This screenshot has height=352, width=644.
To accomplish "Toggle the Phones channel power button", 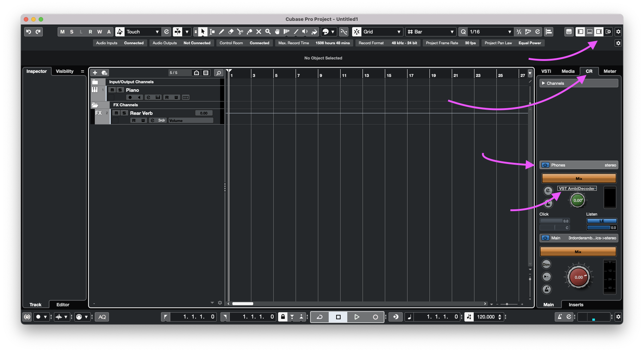I will [x=545, y=165].
